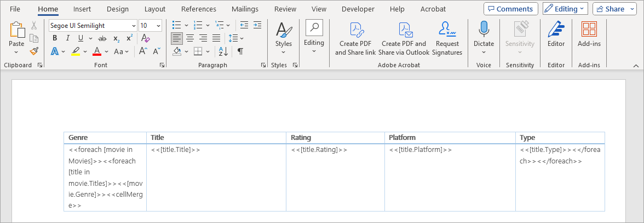Click the Share button
The height and width of the screenshot is (223, 644).
click(614, 9)
